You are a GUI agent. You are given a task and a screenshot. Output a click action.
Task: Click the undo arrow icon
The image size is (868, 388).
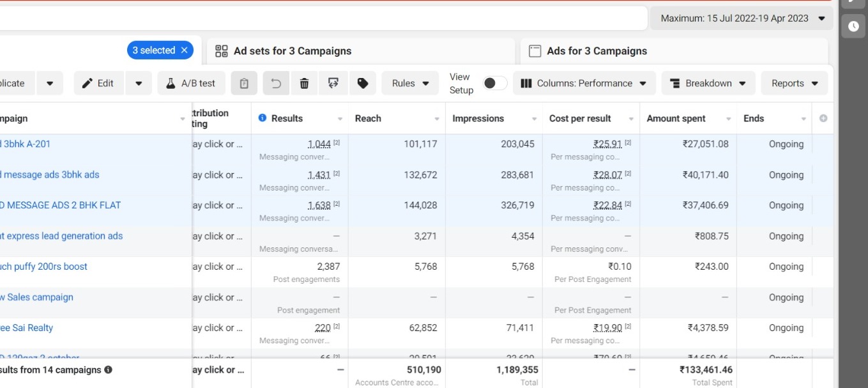tap(276, 83)
